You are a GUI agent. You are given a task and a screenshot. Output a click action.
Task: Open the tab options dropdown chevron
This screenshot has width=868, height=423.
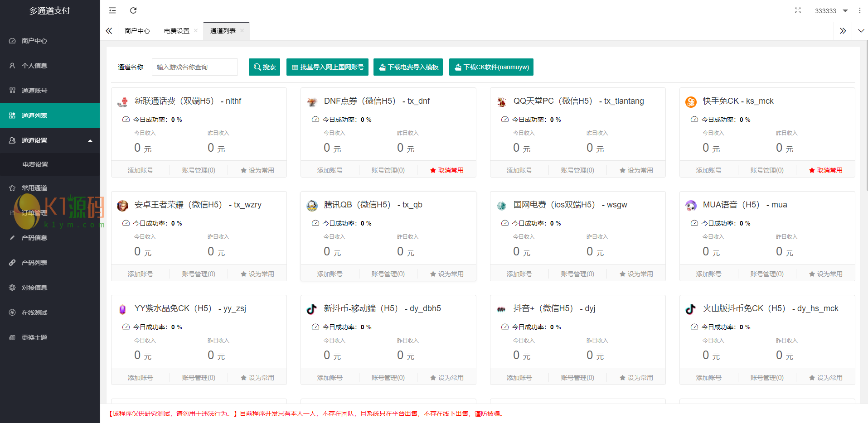coord(860,31)
